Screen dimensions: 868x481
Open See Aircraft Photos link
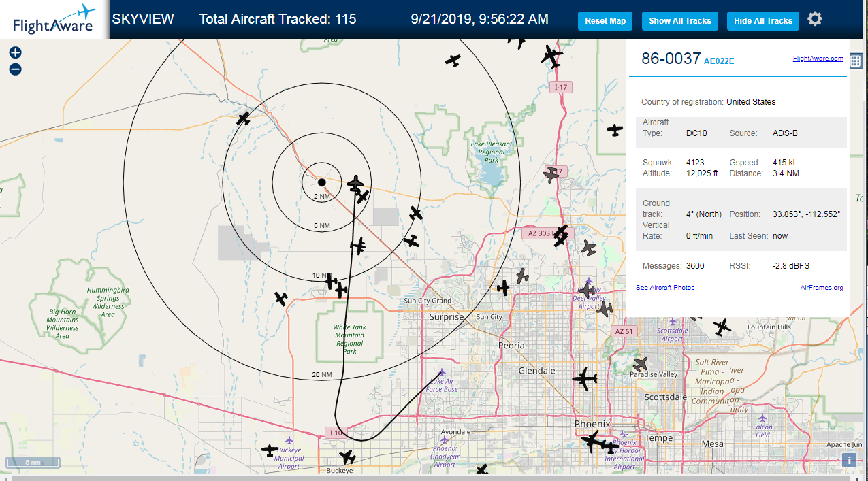pyautogui.click(x=665, y=288)
